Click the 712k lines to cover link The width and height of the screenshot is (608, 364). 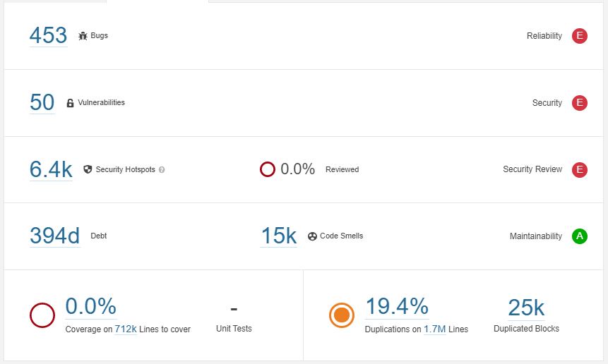pyautogui.click(x=126, y=329)
